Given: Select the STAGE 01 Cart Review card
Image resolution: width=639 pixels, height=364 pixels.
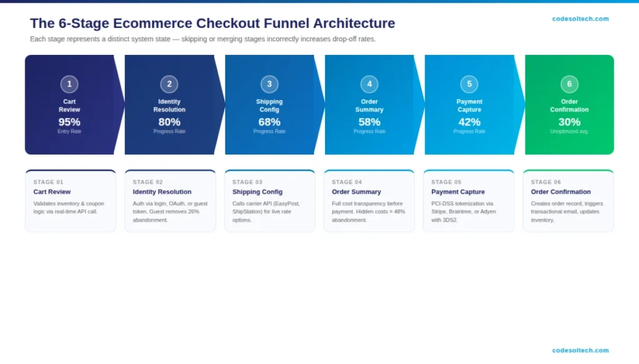Looking at the screenshot, I should (71, 199).
